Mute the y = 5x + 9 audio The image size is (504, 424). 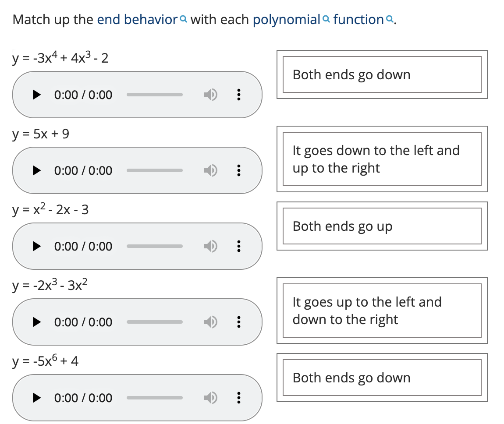[x=210, y=170]
